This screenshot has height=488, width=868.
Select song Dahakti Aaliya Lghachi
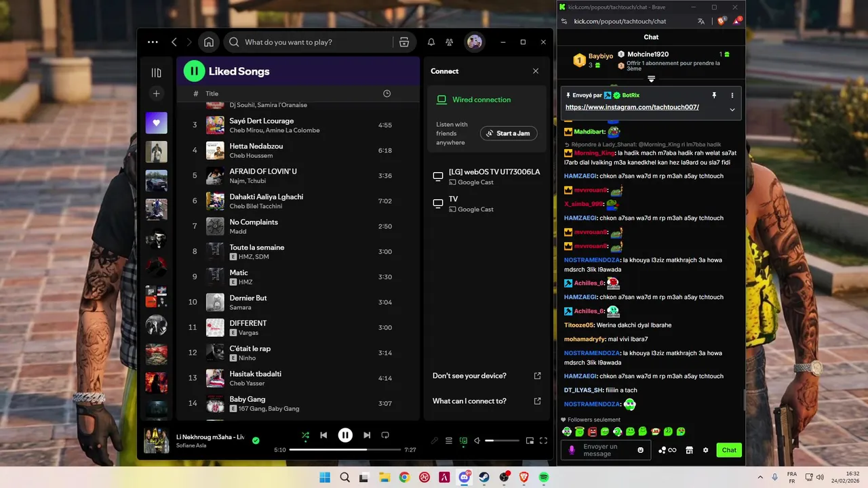point(298,201)
